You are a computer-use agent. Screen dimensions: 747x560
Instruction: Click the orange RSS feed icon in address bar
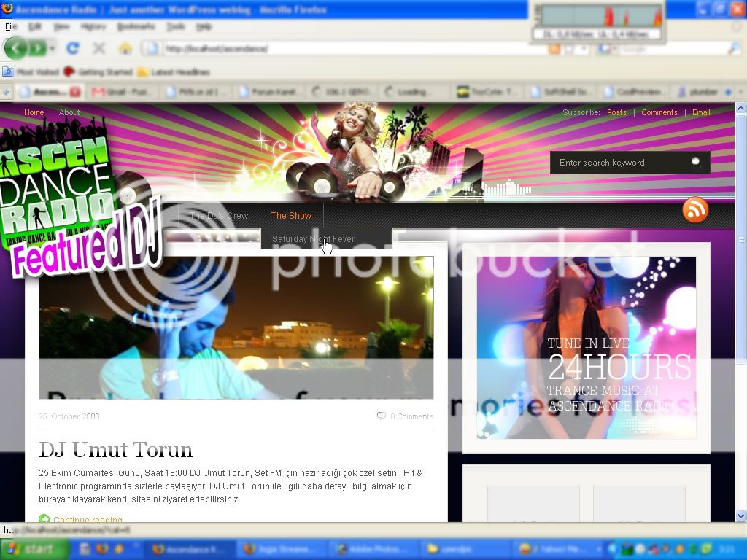pos(554,49)
